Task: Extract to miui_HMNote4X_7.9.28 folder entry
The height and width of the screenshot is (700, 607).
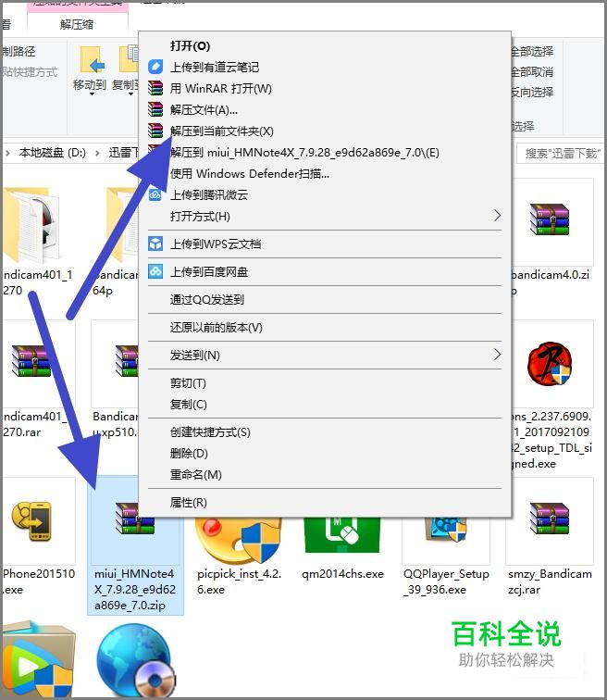Action: (304, 153)
